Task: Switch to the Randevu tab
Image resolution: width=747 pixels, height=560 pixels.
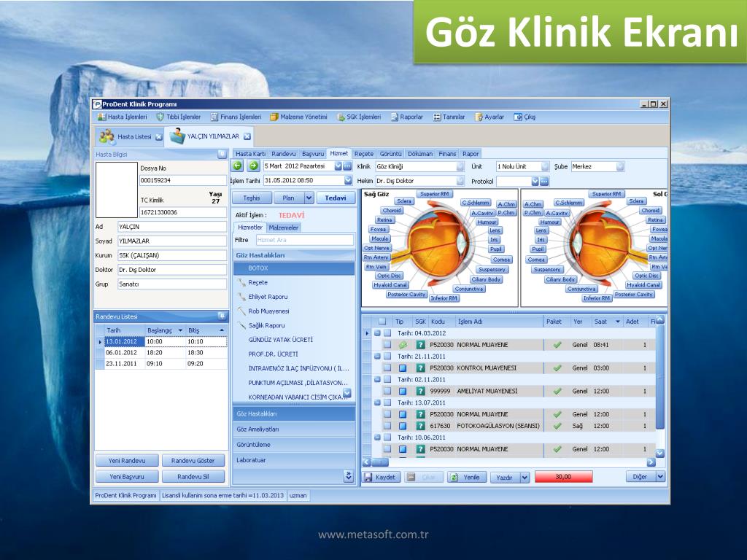Action: pyautogui.click(x=284, y=154)
